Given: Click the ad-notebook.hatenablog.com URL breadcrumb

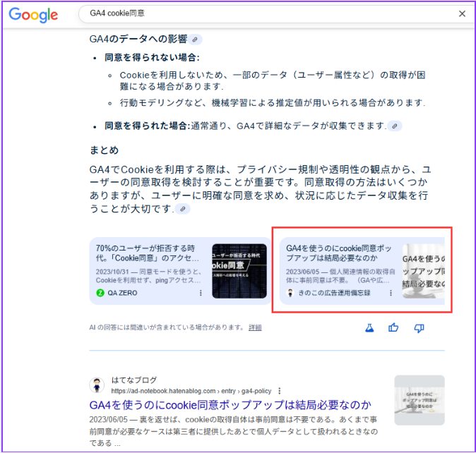Looking at the screenshot, I should [x=191, y=391].
